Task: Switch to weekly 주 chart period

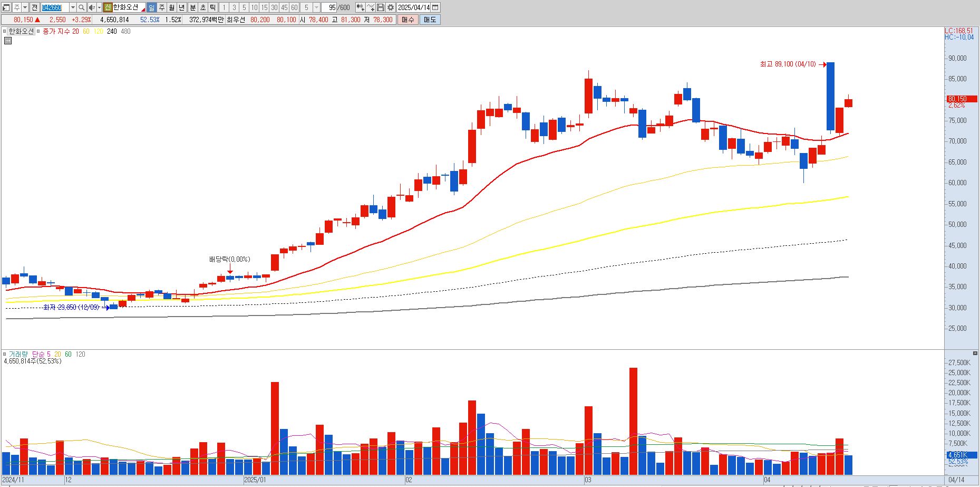Action: [x=162, y=7]
